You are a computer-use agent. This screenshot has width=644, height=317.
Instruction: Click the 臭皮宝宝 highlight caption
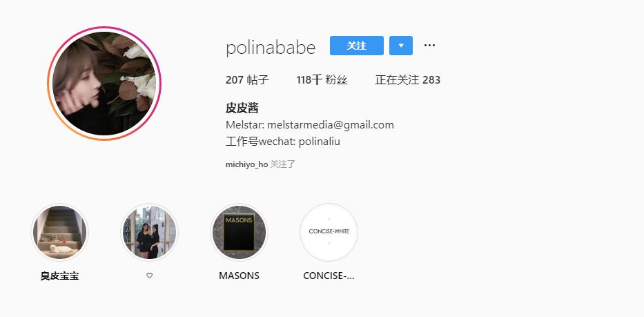point(60,276)
